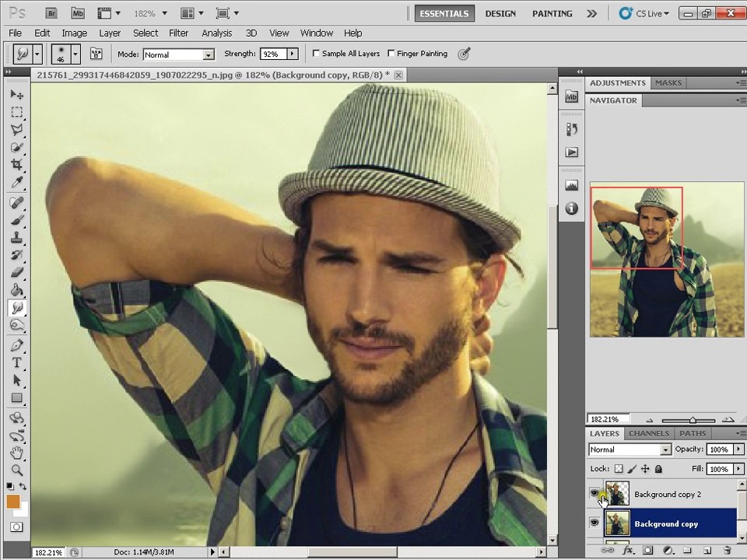747x560 pixels.
Task: Select the Move tool
Action: (x=16, y=95)
